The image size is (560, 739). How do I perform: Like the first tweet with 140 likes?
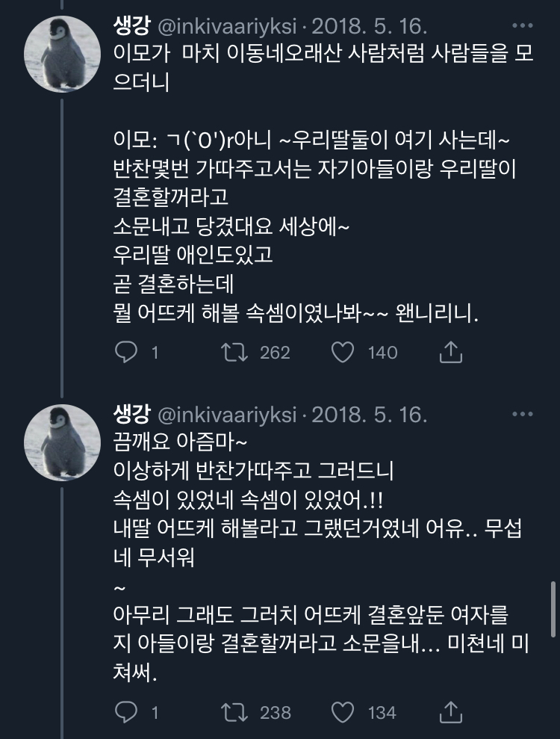point(342,352)
